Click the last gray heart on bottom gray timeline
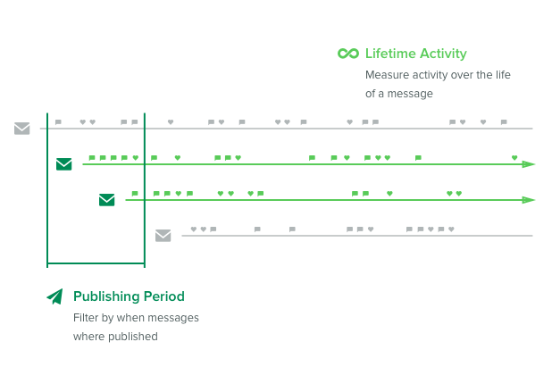Viewport: 552px width, 392px height. tap(451, 229)
